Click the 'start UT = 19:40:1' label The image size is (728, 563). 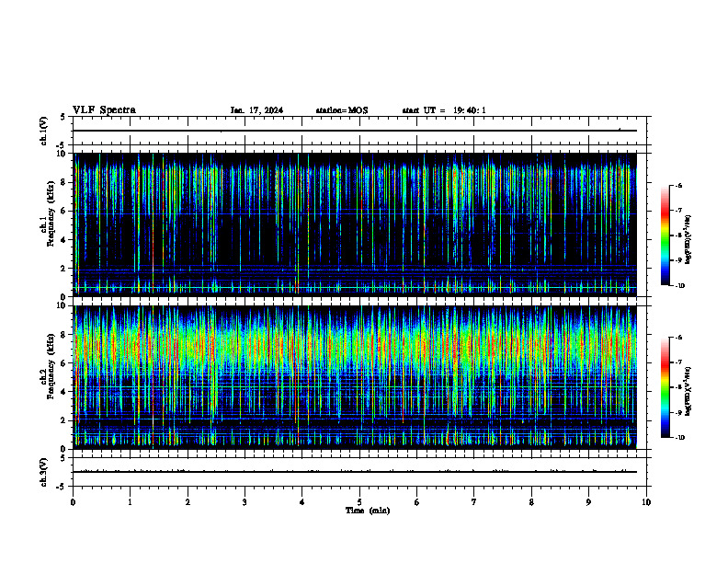tap(444, 110)
